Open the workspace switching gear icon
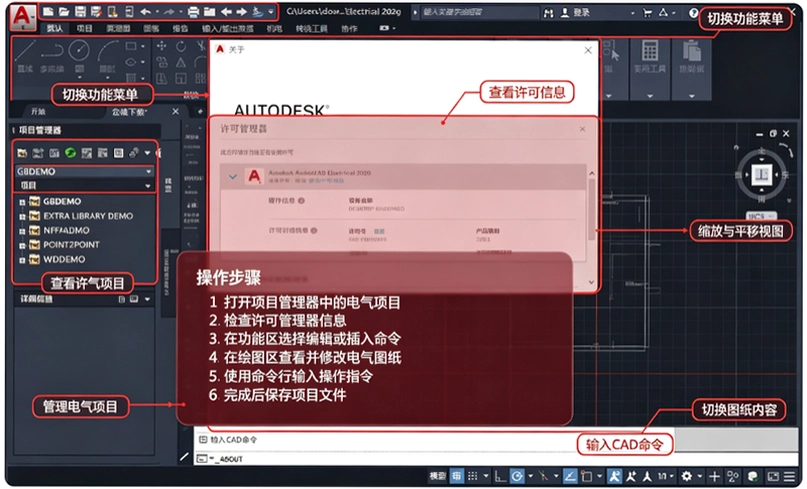This screenshot has width=807, height=489. tap(686, 476)
